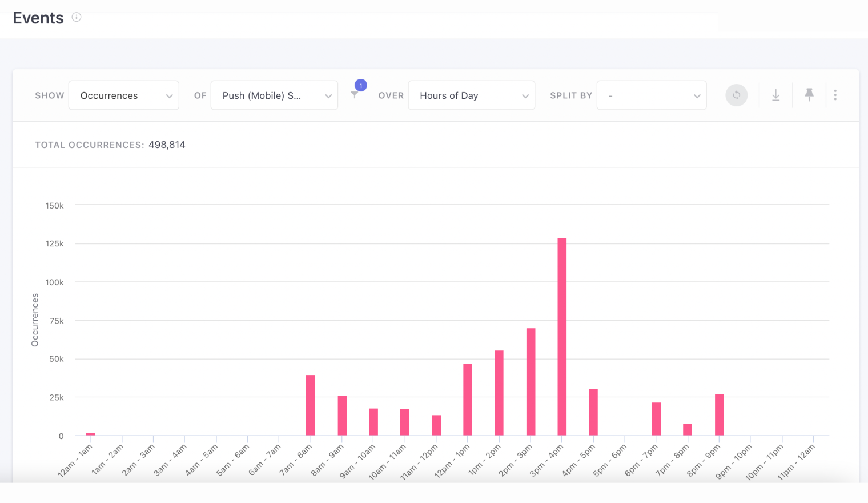Download the chart data

tap(775, 95)
